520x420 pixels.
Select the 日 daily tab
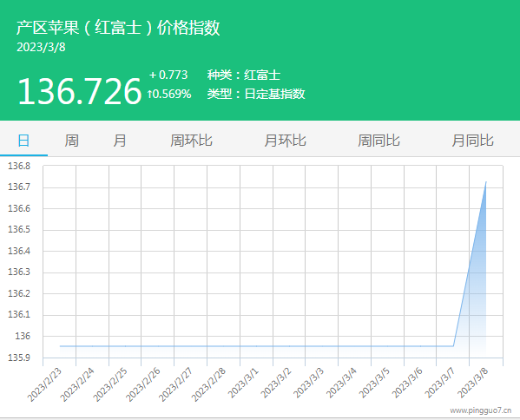coord(23,141)
